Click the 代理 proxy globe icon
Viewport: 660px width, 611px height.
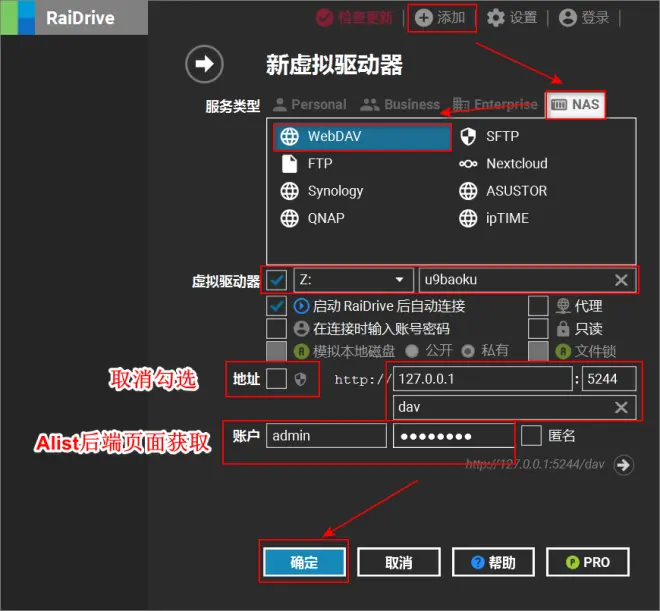[x=563, y=306]
